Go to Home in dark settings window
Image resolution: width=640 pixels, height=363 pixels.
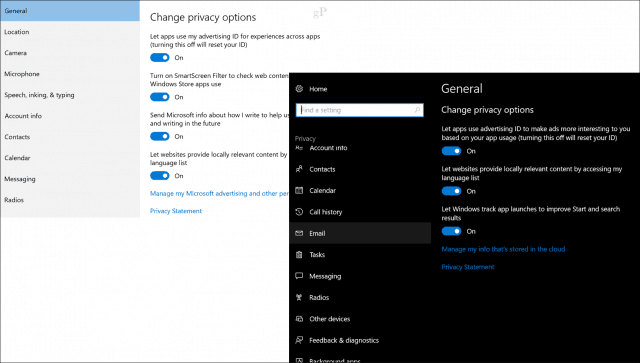point(318,89)
